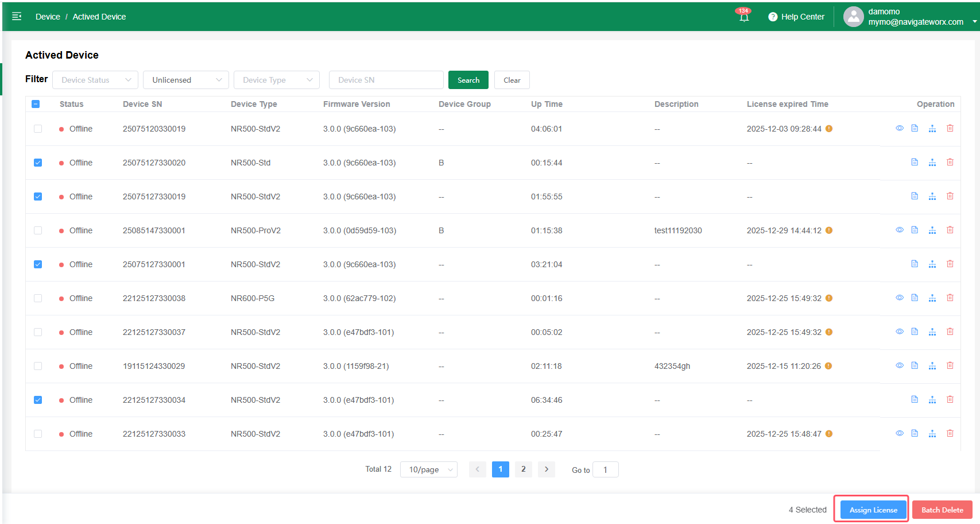Expand the Device Type filter dropdown
Viewport: 980px width, 524px height.
(277, 80)
